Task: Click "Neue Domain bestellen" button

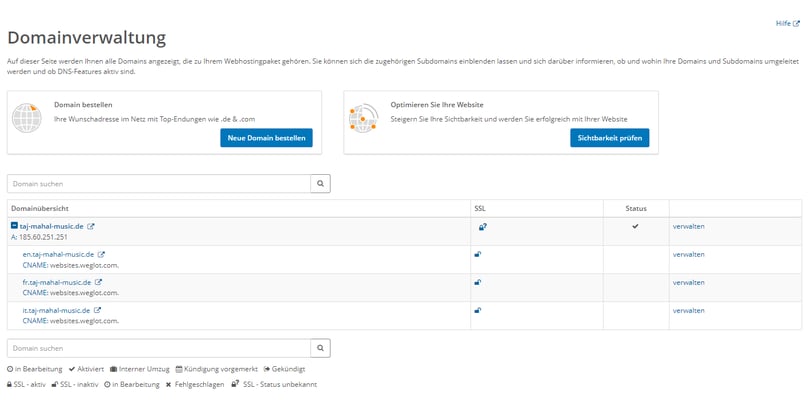Action: coord(266,138)
